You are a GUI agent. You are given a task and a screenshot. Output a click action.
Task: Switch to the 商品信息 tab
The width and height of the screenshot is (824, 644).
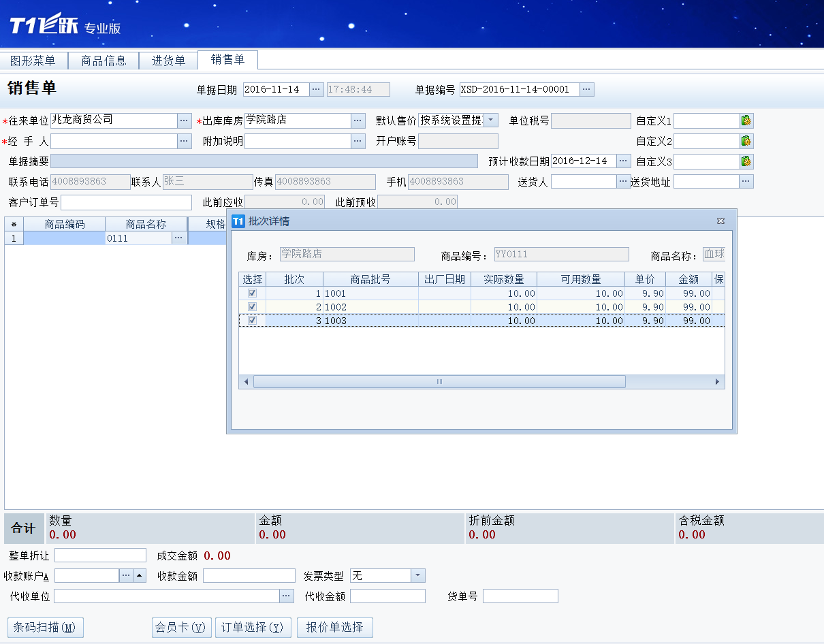coord(104,61)
